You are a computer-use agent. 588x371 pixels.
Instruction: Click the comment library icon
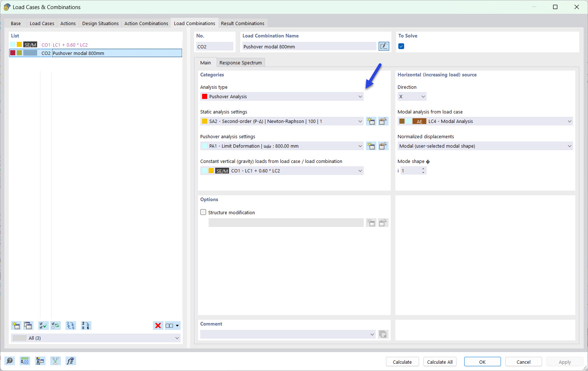tap(383, 334)
